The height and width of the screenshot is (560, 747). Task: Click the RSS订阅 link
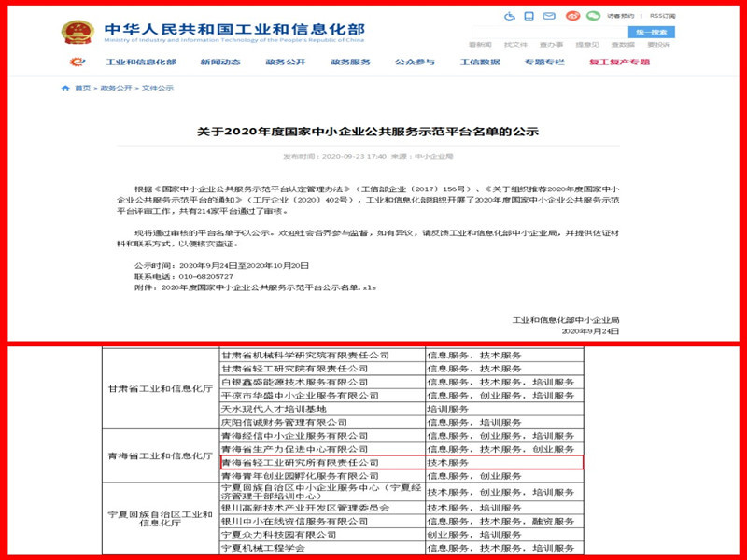(x=663, y=16)
